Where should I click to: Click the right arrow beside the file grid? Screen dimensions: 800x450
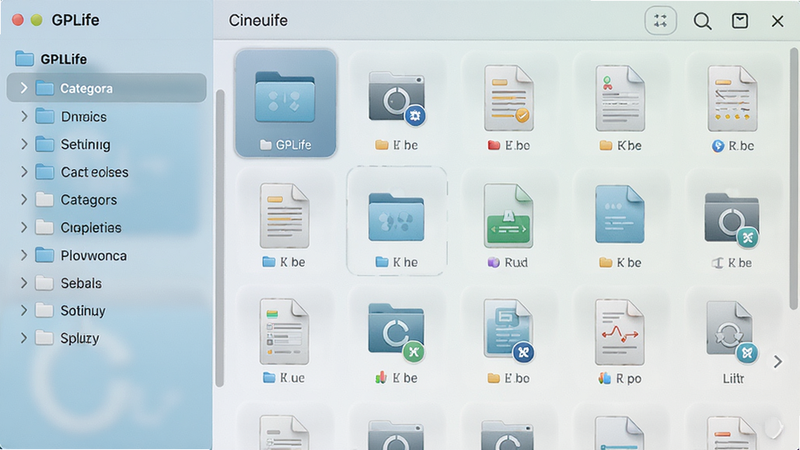(778, 362)
